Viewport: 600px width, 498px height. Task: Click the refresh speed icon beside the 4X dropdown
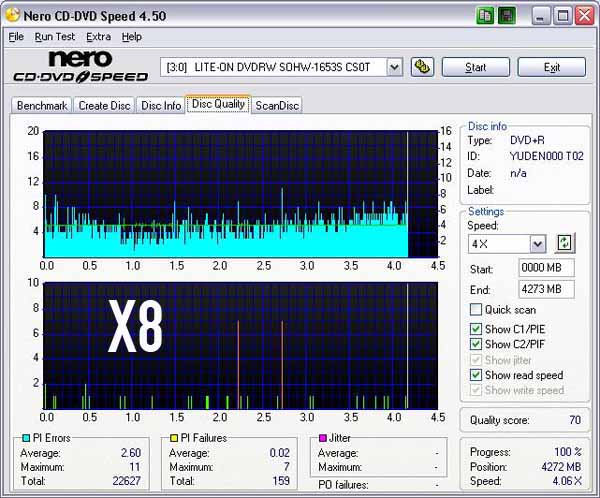click(x=565, y=243)
